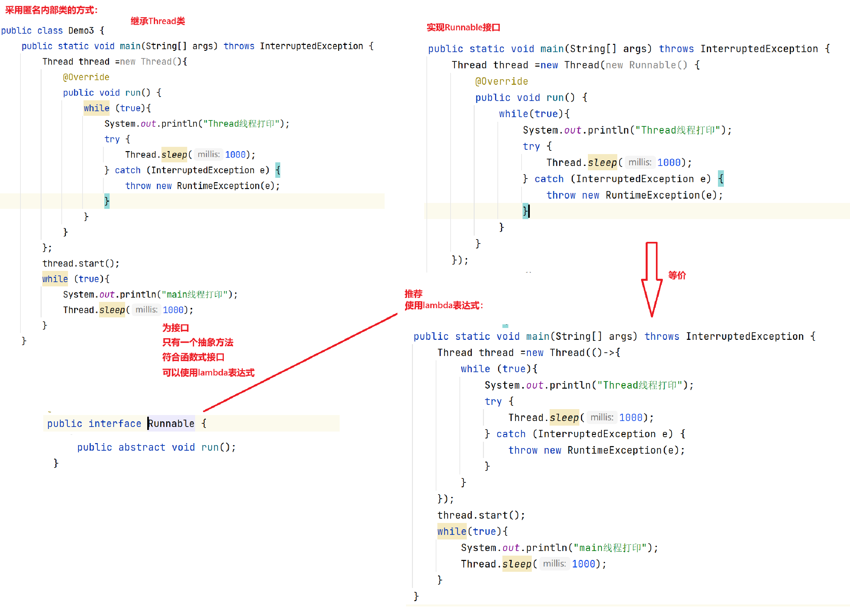Click the 为接口 red note
Viewport: 850px width, 616px height.
(x=175, y=328)
